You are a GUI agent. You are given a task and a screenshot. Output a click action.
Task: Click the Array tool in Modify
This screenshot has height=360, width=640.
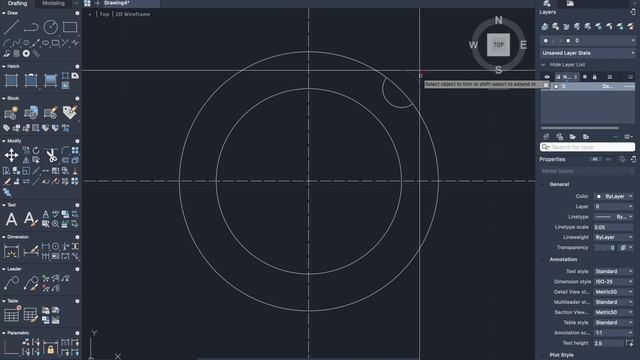click(75, 151)
